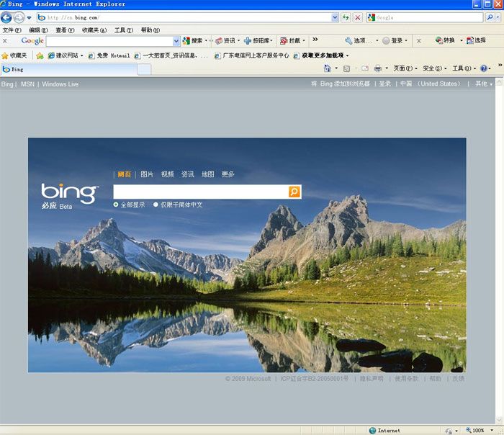Click the bing logo on homepage image
The width and height of the screenshot is (504, 435).
[x=70, y=193]
